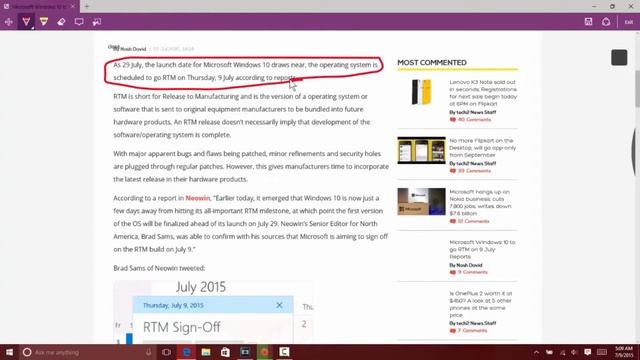Open the touch keyboard from tray
Screen dimensions: 640x360
[x=602, y=352]
